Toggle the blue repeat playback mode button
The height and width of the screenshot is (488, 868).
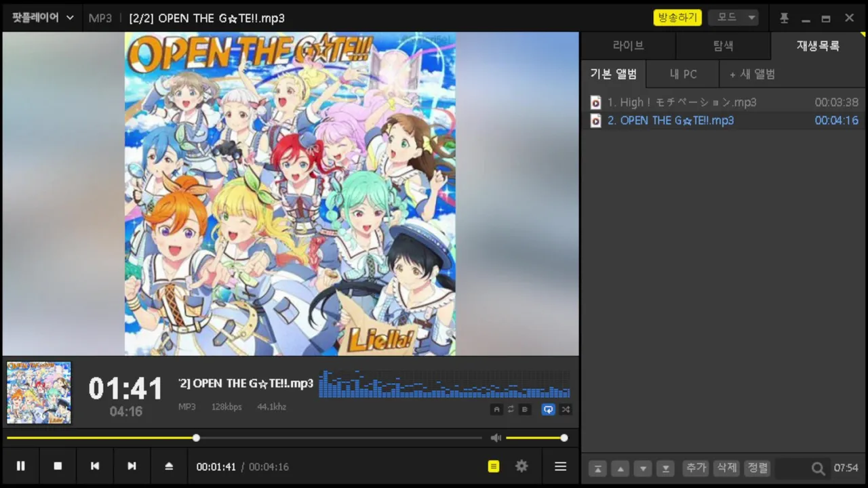(548, 409)
